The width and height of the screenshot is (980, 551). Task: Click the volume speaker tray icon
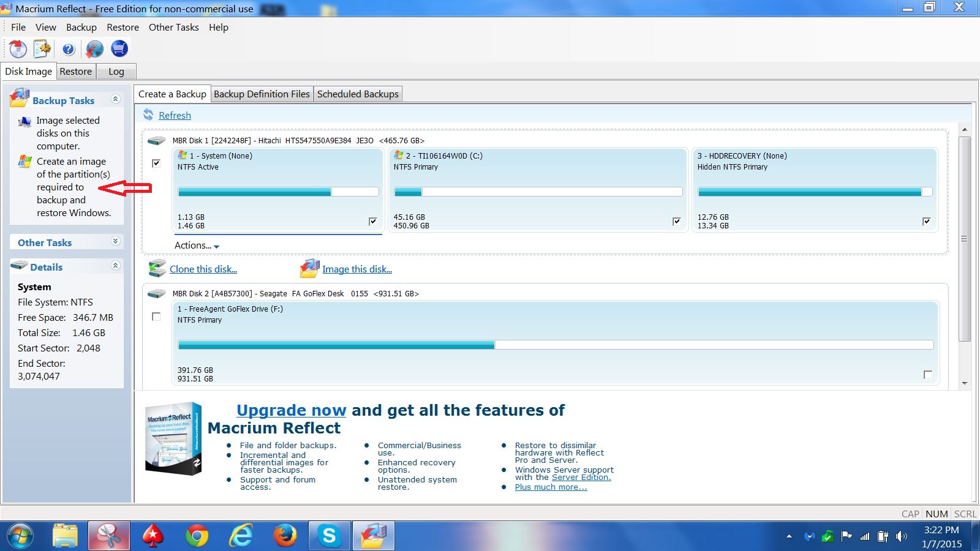[902, 536]
